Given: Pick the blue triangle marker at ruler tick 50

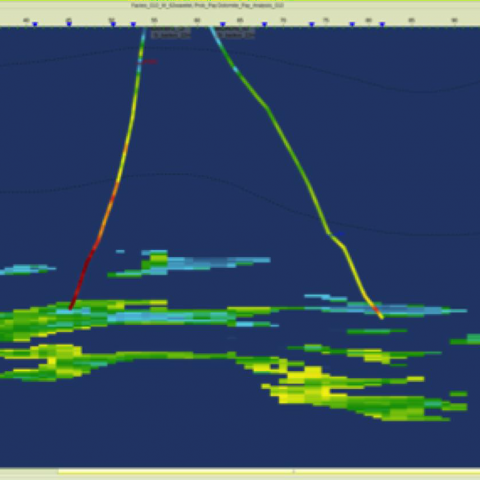Looking at the screenshot, I should pos(113,24).
